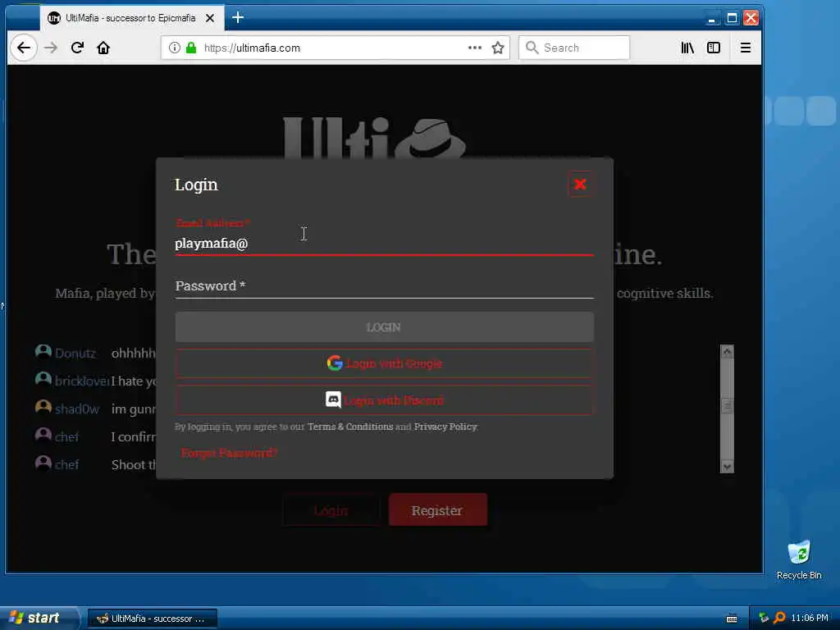Click Donutz's avatar in chat

(43, 352)
